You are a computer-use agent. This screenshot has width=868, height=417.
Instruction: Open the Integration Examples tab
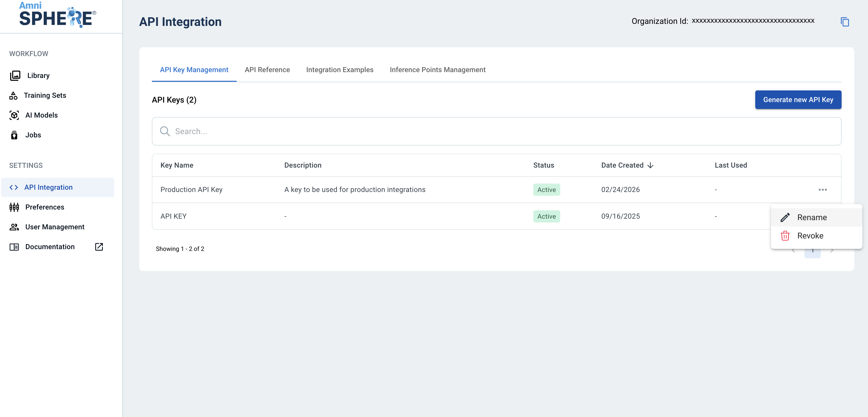[x=339, y=70]
